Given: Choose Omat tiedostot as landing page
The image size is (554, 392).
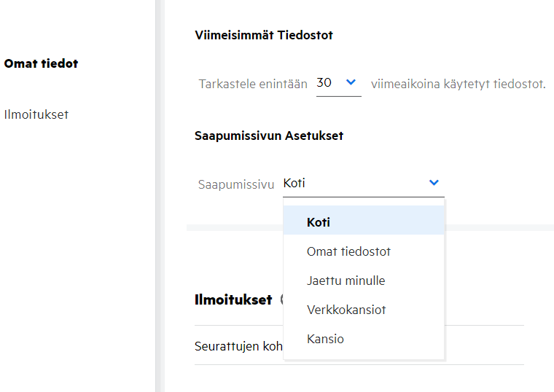Looking at the screenshot, I should [348, 251].
